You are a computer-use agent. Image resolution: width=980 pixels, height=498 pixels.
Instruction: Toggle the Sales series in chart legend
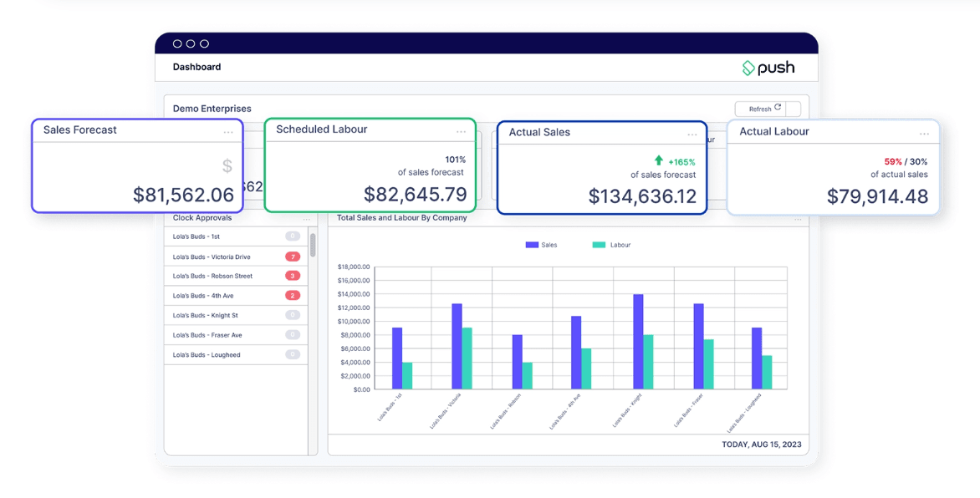[541, 245]
